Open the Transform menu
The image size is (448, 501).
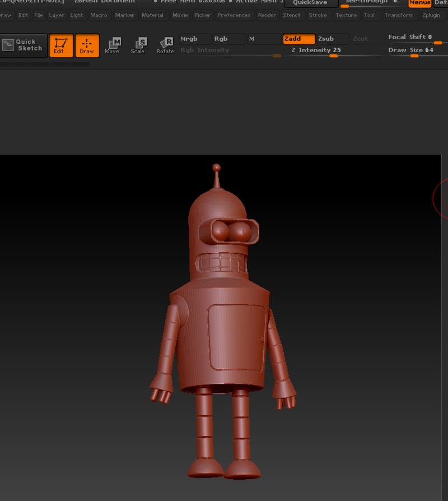coord(399,15)
